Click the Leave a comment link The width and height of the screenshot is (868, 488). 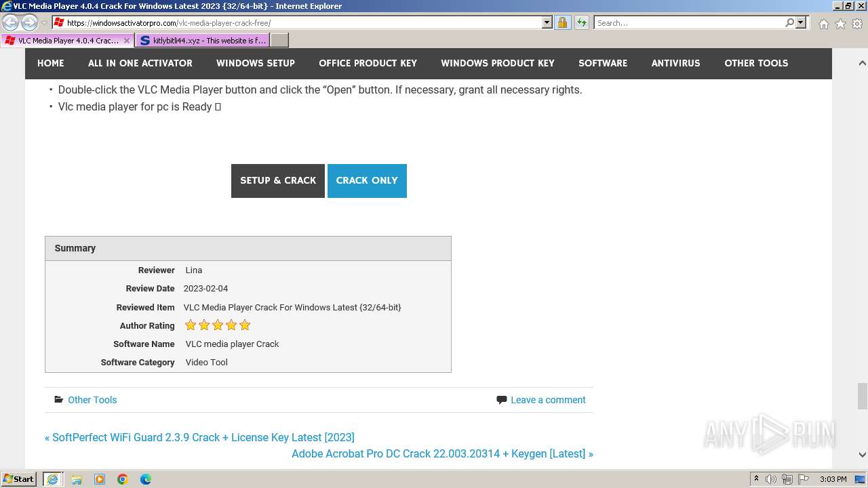click(548, 400)
